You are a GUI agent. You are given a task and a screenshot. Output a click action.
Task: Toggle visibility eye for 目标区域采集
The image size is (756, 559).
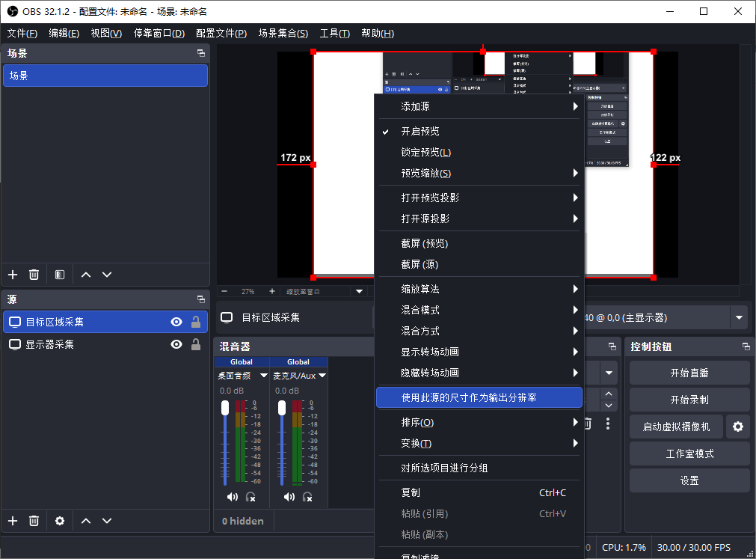[x=176, y=322]
